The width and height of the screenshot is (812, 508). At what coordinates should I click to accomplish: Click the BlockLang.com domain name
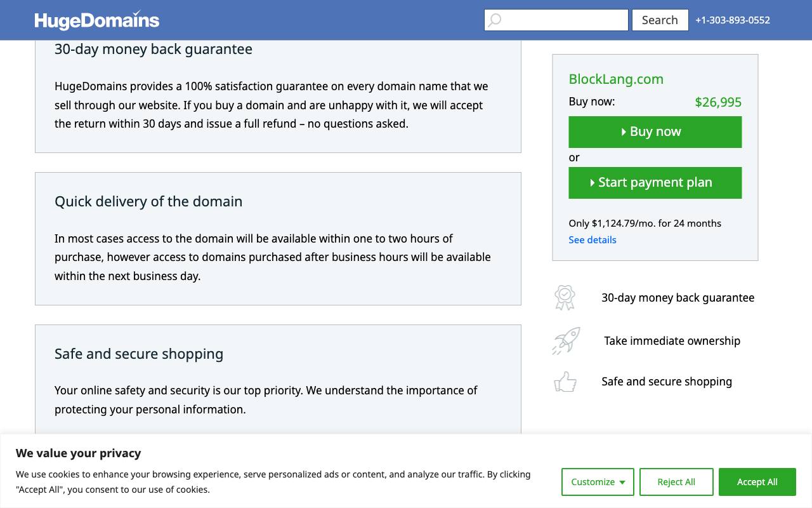click(x=616, y=79)
